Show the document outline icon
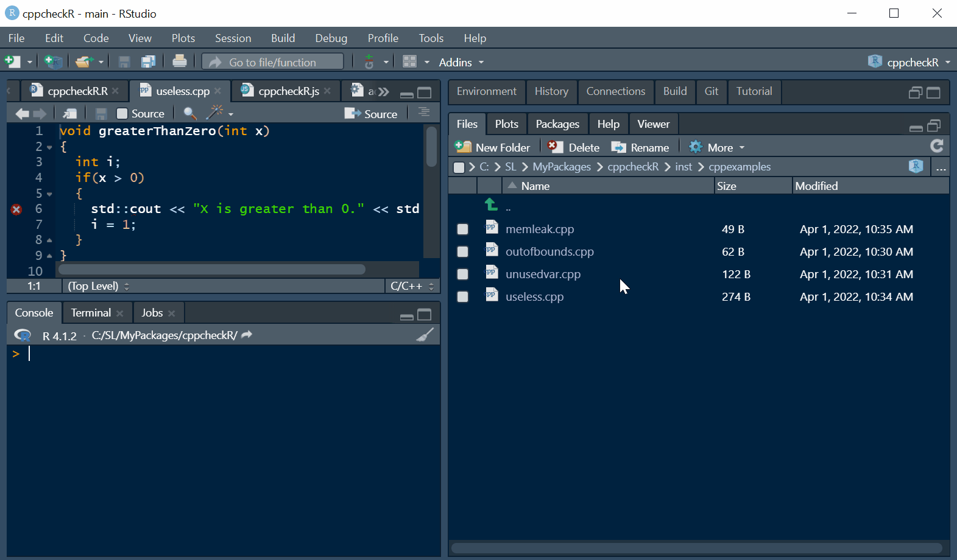Image resolution: width=957 pixels, height=560 pixels. point(424,112)
